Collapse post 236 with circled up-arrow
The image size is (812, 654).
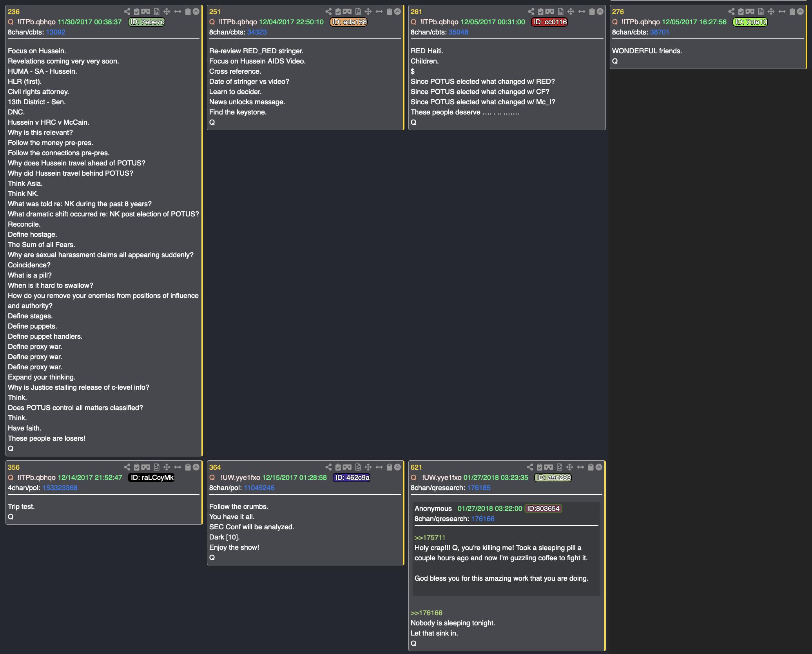pos(196,11)
